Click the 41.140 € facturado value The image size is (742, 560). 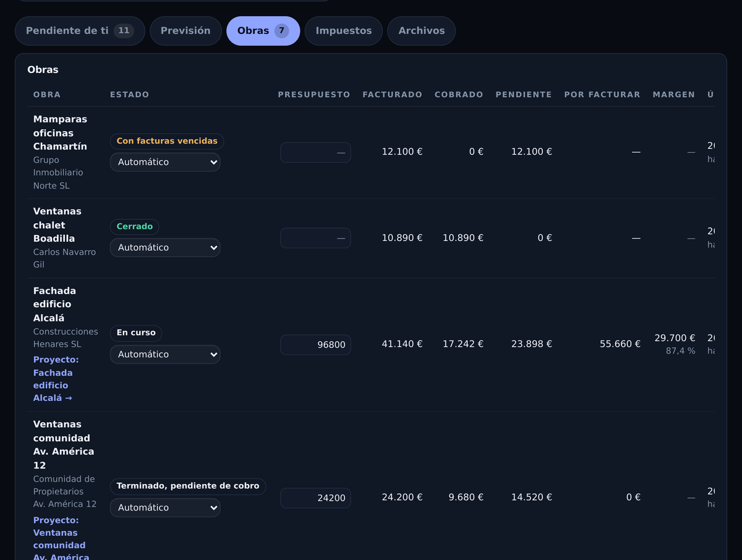tap(402, 344)
